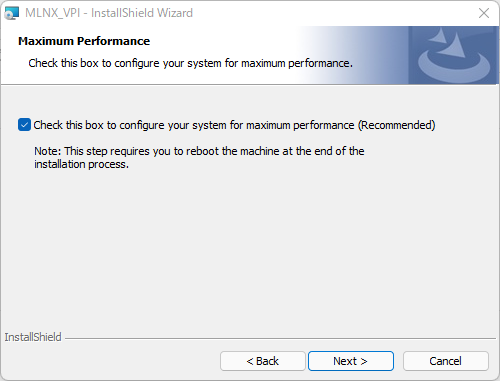Click the empty gray area of the dialog body
This screenshot has width=500, height=381.
(x=250, y=250)
